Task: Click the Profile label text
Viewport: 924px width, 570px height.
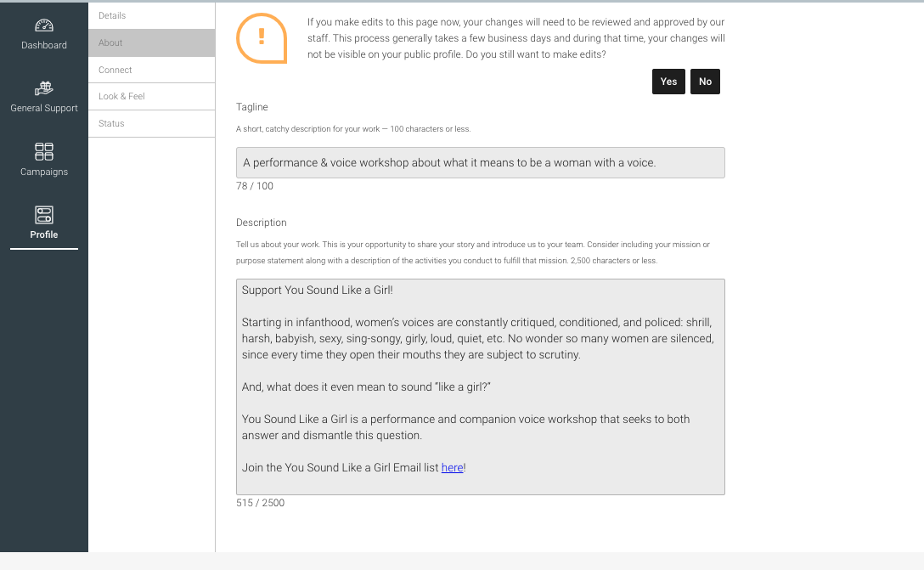Action: point(44,234)
